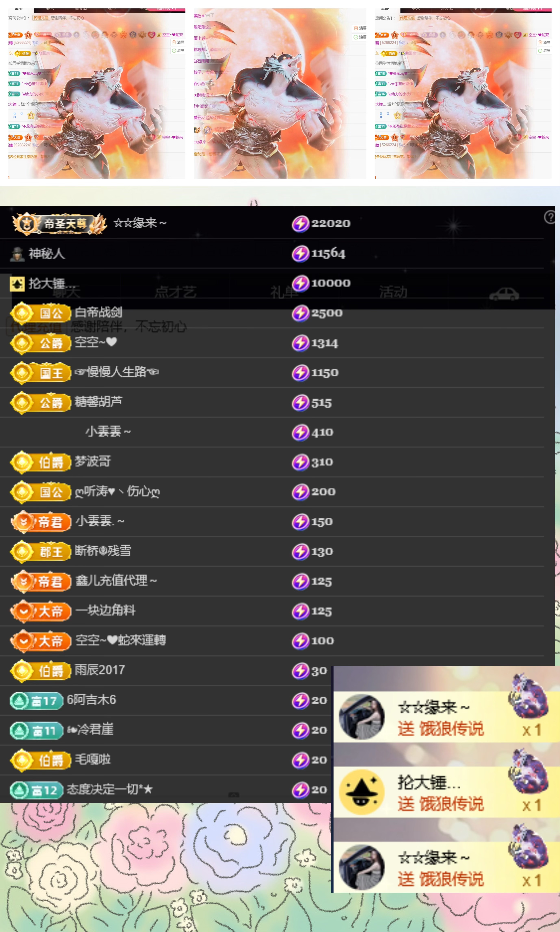The width and height of the screenshot is (560, 932).
Task: Click 清屏 in the middle wolf panel
Action: 359,28
